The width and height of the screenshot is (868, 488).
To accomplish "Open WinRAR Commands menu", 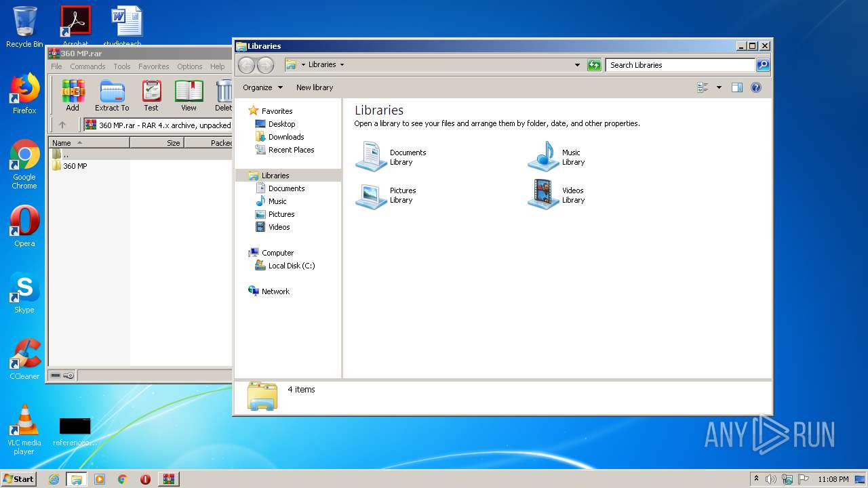I will pyautogui.click(x=87, y=66).
